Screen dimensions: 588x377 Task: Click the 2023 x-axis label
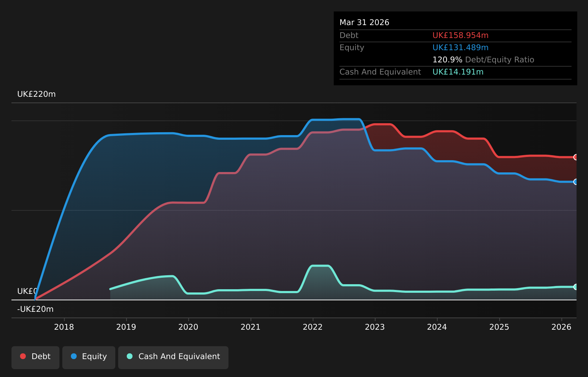click(375, 327)
